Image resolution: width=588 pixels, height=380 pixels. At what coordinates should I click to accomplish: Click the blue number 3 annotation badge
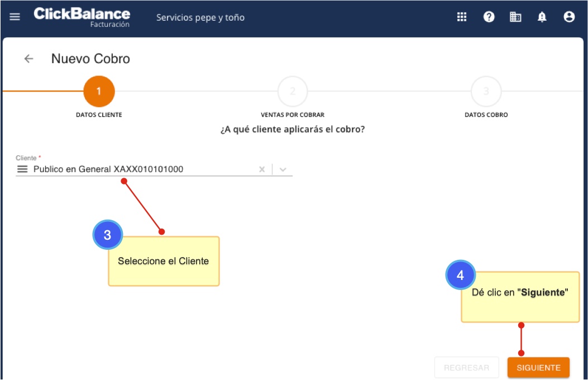click(107, 235)
